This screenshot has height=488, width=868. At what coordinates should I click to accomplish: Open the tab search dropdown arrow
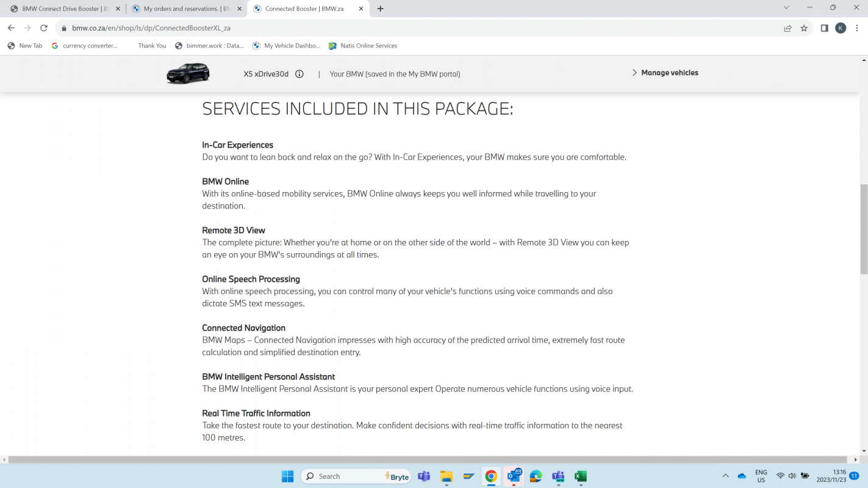(x=786, y=8)
